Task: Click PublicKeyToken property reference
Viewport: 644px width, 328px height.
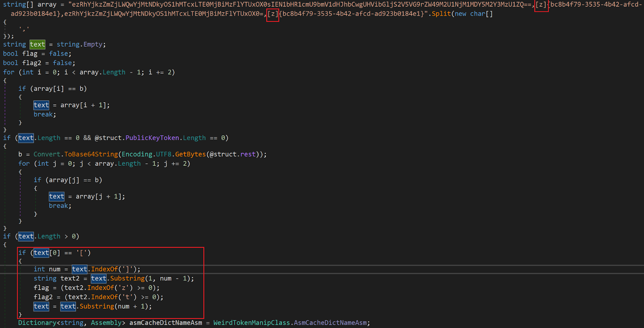Action: [x=152, y=138]
